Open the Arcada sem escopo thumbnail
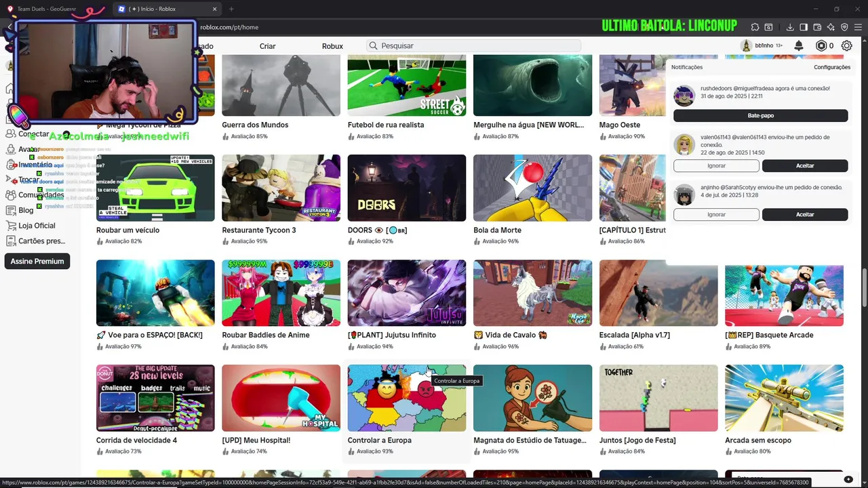This screenshot has height=488, width=868. 784,398
